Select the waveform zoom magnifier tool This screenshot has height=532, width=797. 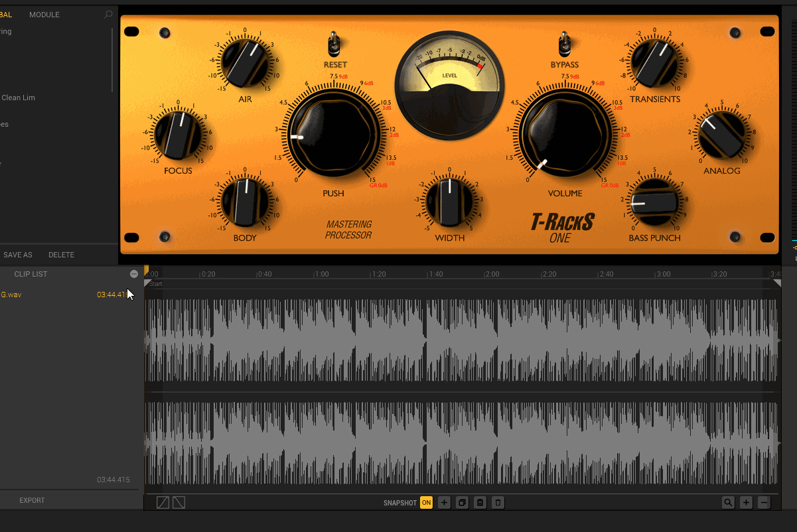click(x=728, y=503)
